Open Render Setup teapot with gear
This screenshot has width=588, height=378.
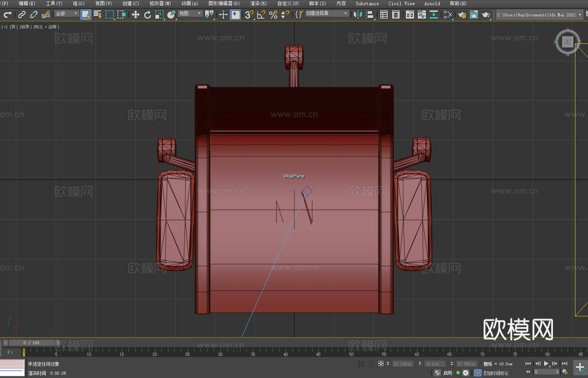(462, 14)
